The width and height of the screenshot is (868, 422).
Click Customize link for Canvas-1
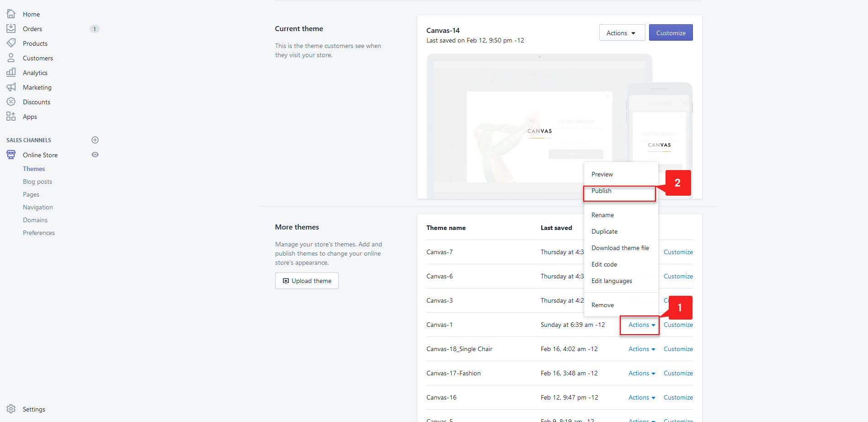[678, 325]
